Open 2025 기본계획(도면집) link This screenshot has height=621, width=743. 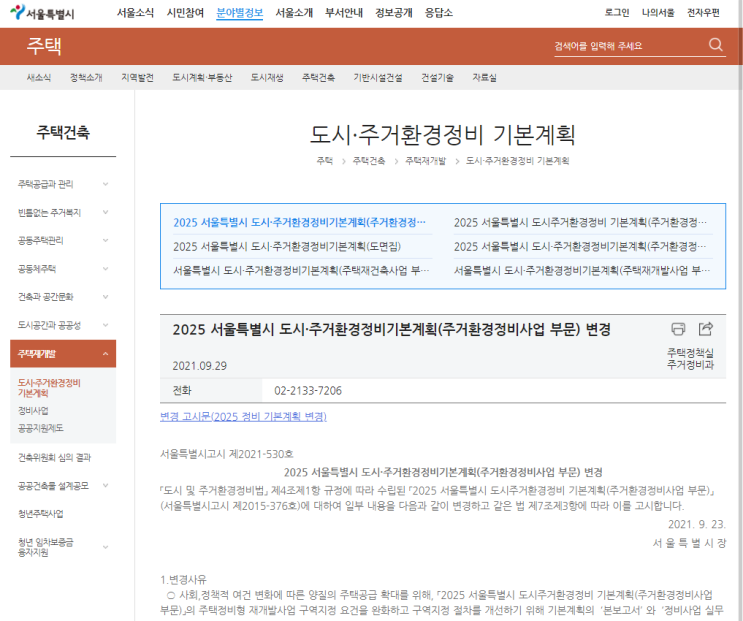pyautogui.click(x=287, y=246)
